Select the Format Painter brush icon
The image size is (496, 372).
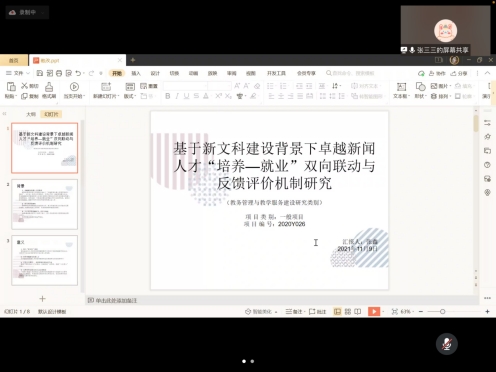[49, 87]
